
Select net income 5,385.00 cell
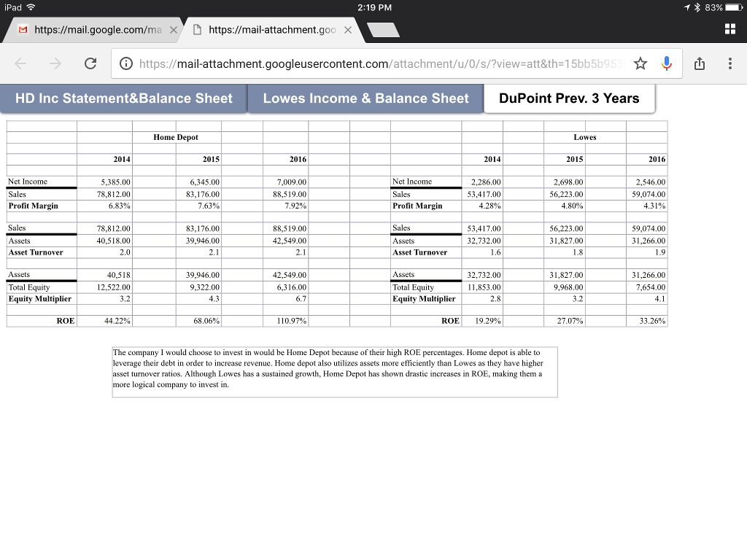pos(104,182)
